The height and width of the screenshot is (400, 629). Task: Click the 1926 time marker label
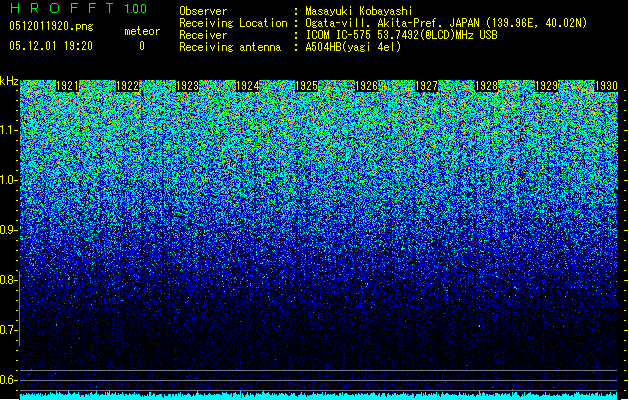pyautogui.click(x=367, y=86)
